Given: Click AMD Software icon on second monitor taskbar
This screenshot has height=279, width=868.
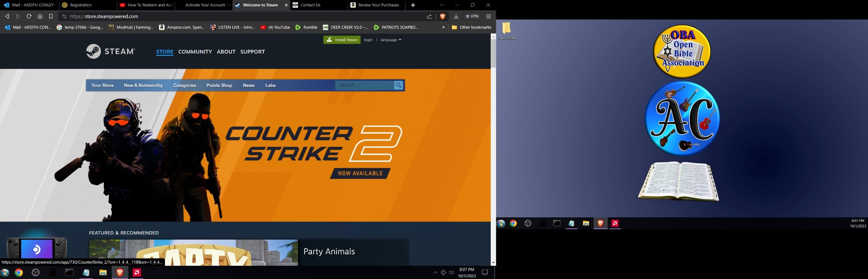Looking at the screenshot, I should pos(615,223).
